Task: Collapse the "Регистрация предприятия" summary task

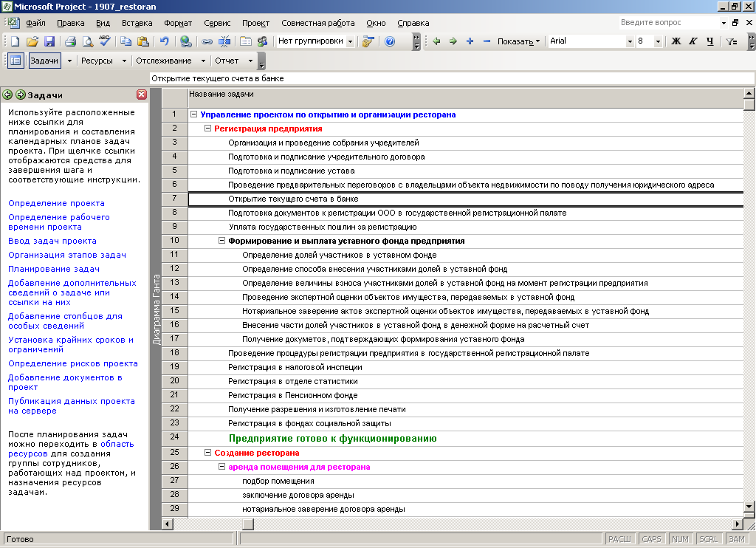Action: (x=208, y=129)
